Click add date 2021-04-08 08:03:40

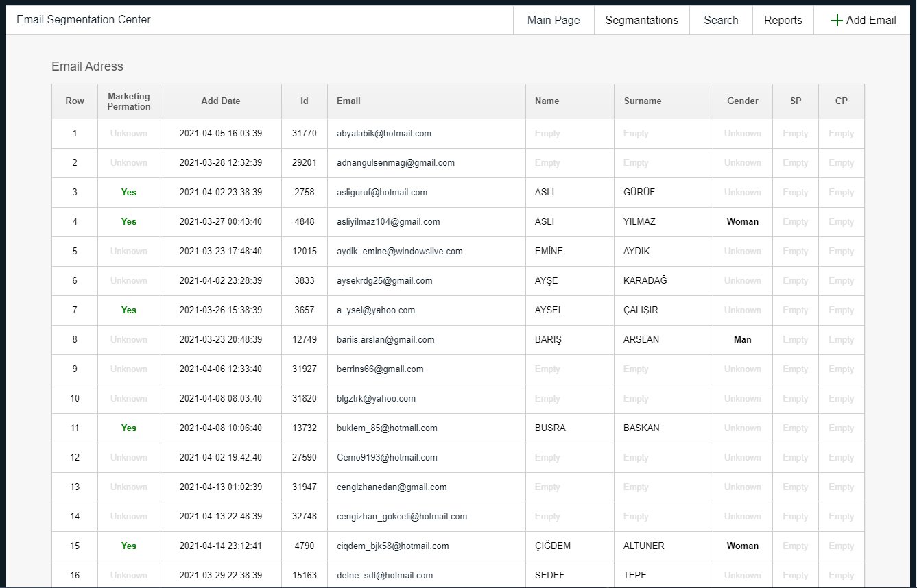click(221, 399)
